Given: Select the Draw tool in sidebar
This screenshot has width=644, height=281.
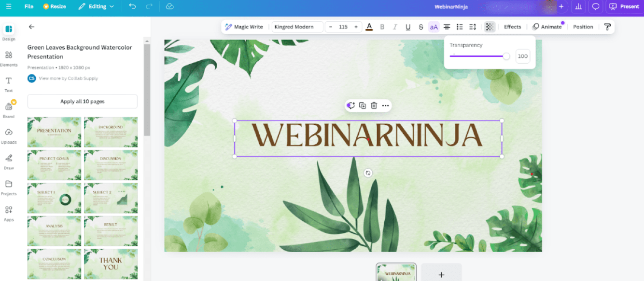Looking at the screenshot, I should pos(9,161).
